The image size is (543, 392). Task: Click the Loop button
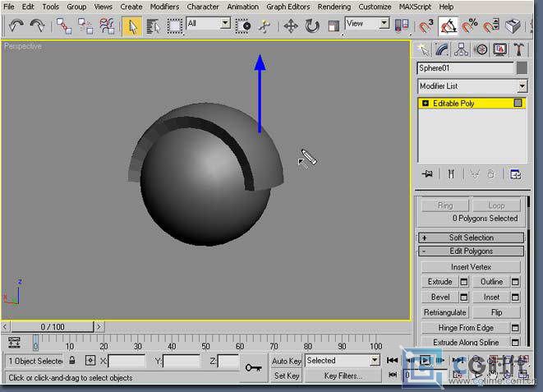tap(496, 205)
